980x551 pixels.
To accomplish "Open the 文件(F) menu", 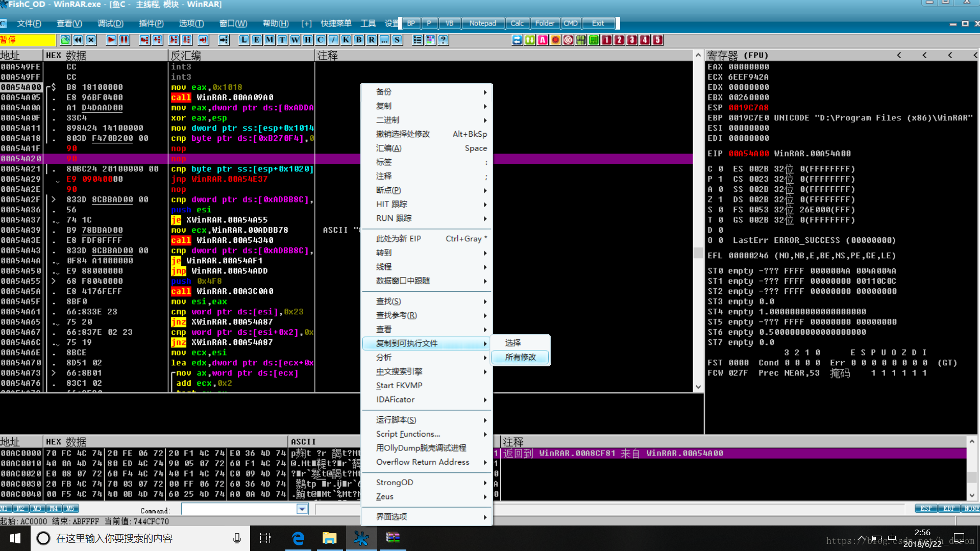I will click(x=29, y=23).
